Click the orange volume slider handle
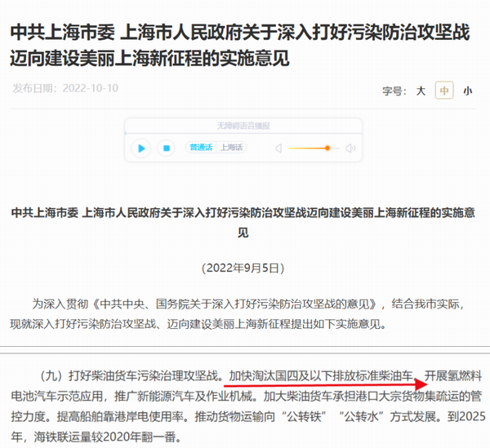Screen dimensions: 490x448 pyautogui.click(x=327, y=148)
